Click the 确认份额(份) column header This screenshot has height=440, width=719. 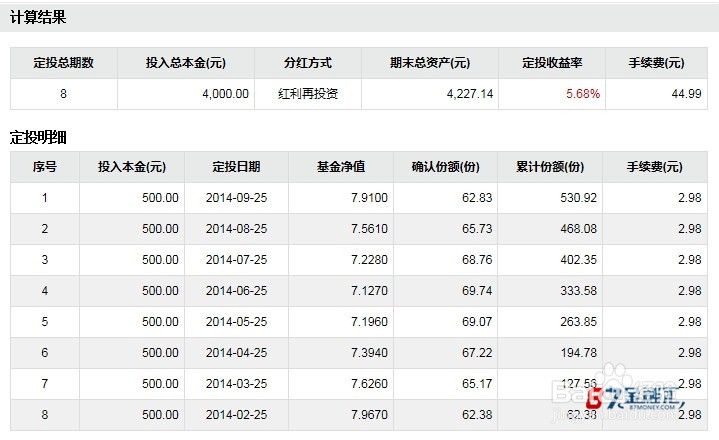(x=446, y=167)
